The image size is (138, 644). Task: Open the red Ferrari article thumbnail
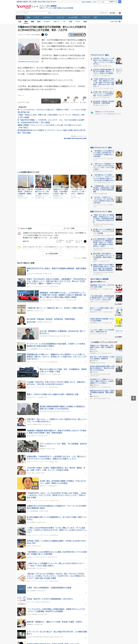[28, 296]
